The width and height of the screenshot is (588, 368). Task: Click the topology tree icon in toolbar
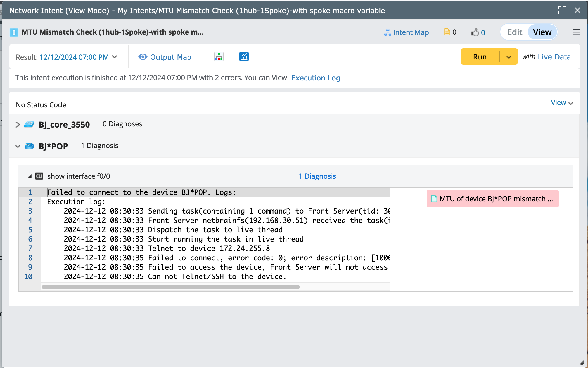(x=219, y=56)
